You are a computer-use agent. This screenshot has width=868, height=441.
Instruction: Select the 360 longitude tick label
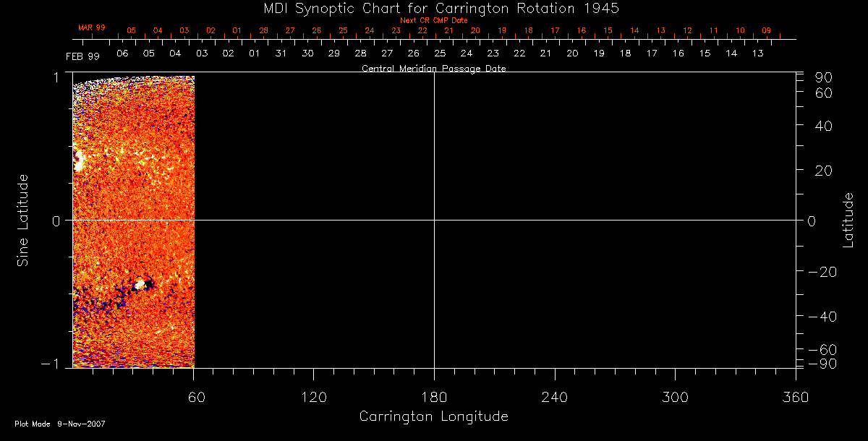pos(795,397)
